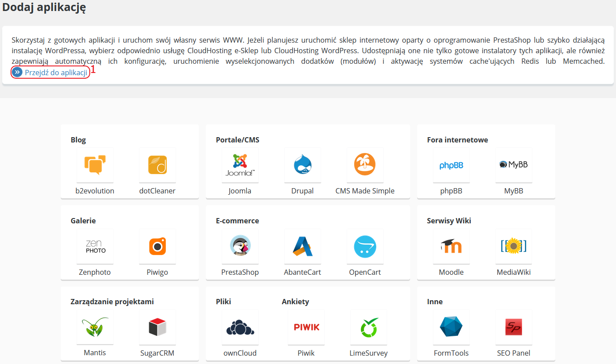Select the ownCloud cloud icon
This screenshot has width=616, height=364.
(x=240, y=328)
